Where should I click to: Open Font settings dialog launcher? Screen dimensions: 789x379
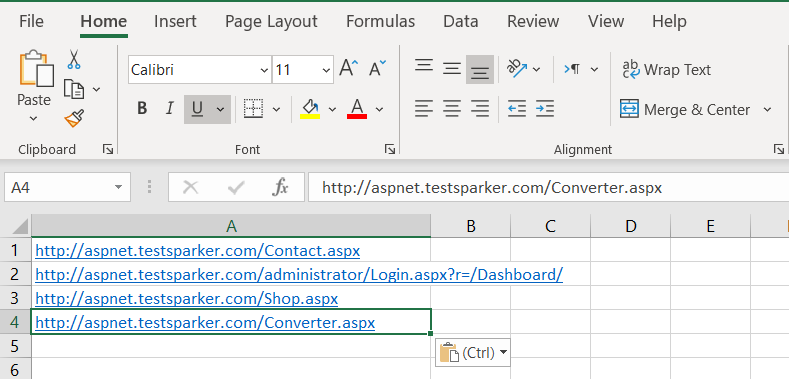click(x=390, y=149)
